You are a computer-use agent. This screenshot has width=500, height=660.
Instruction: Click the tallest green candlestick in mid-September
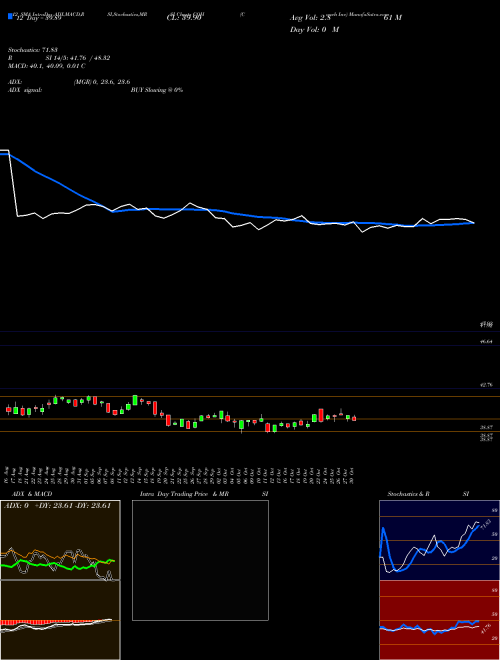tap(135, 400)
